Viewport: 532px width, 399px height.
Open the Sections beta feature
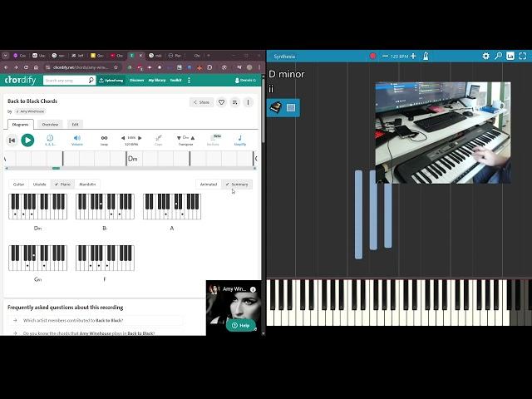pos(214,140)
